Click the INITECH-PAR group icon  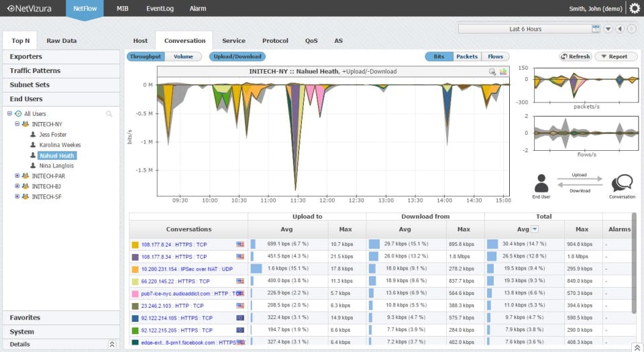click(25, 176)
